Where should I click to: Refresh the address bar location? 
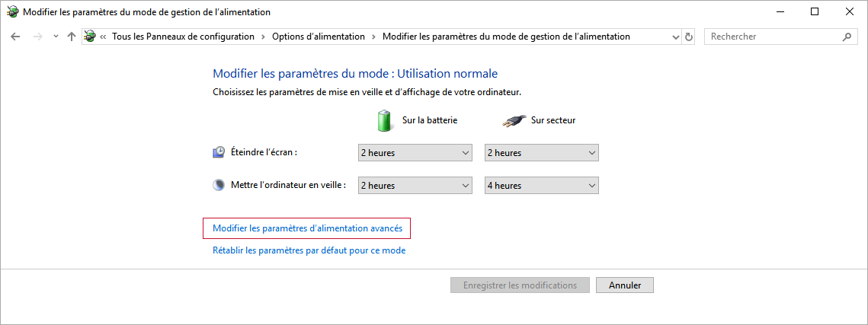tap(690, 37)
